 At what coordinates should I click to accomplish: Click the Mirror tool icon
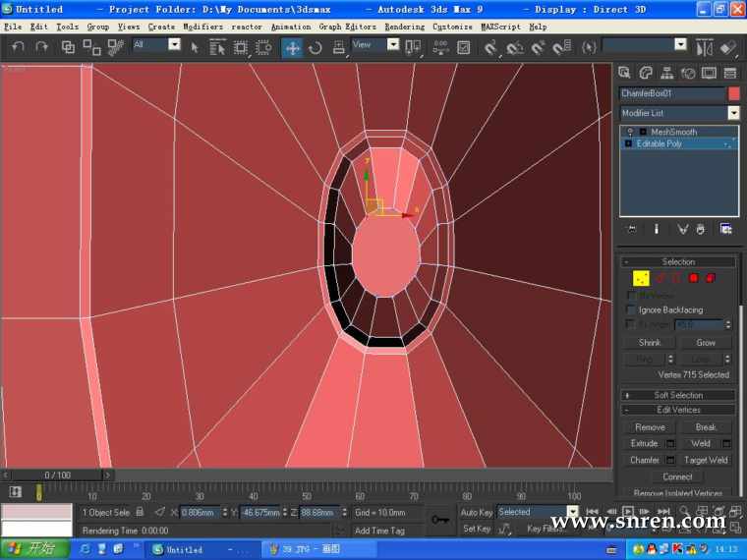click(x=704, y=46)
